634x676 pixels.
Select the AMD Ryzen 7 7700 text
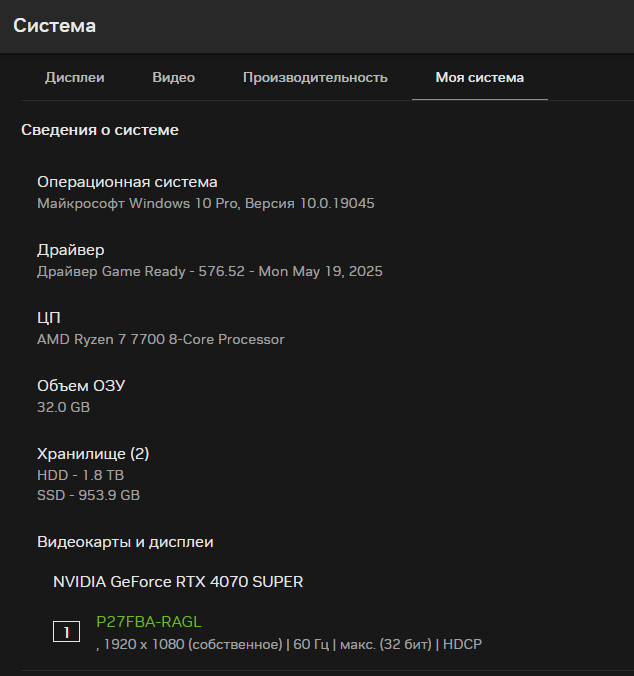[x=161, y=339]
